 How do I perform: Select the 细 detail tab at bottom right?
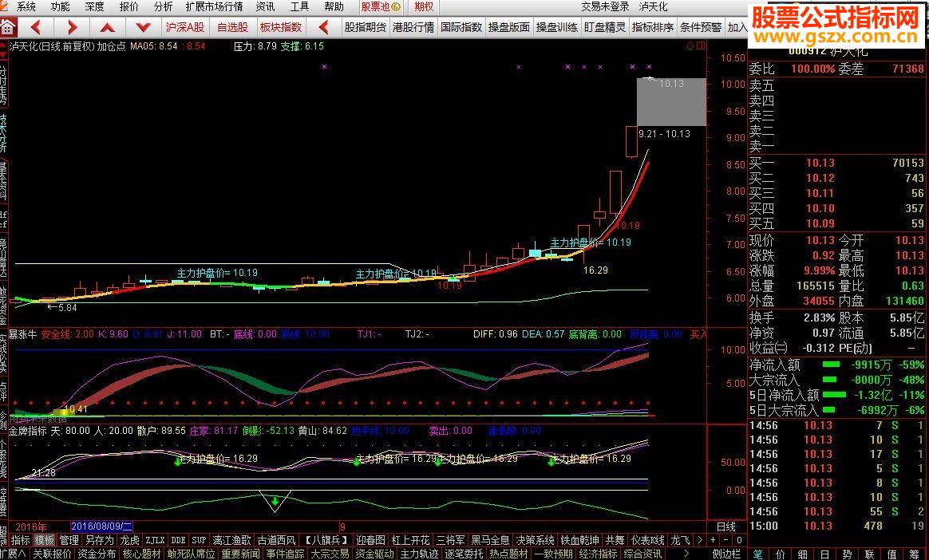(x=803, y=554)
